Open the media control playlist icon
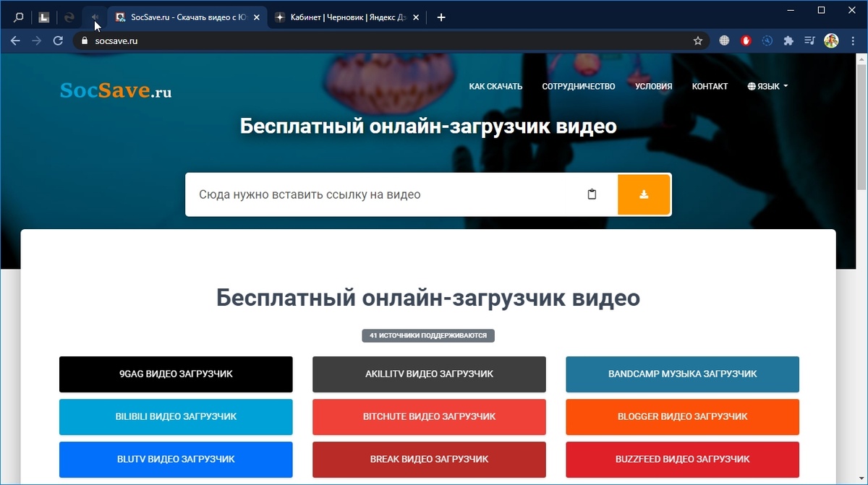The height and width of the screenshot is (485, 868). coord(809,41)
